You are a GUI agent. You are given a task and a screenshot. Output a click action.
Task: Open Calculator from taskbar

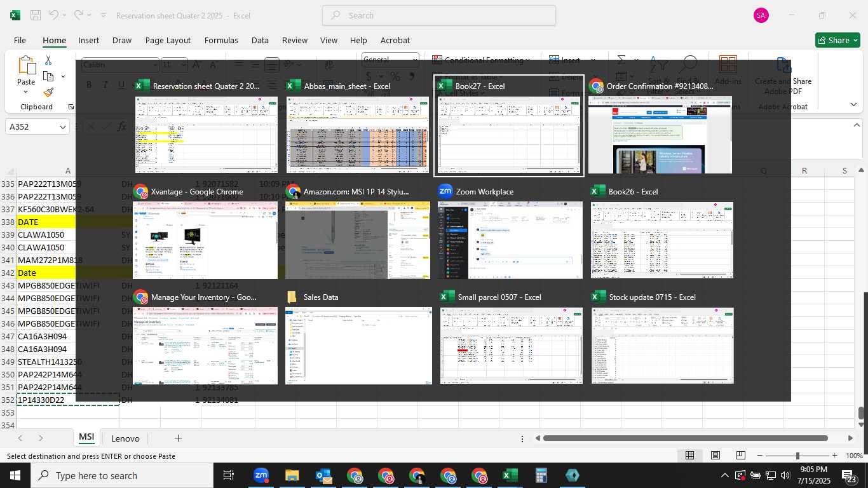(541, 475)
